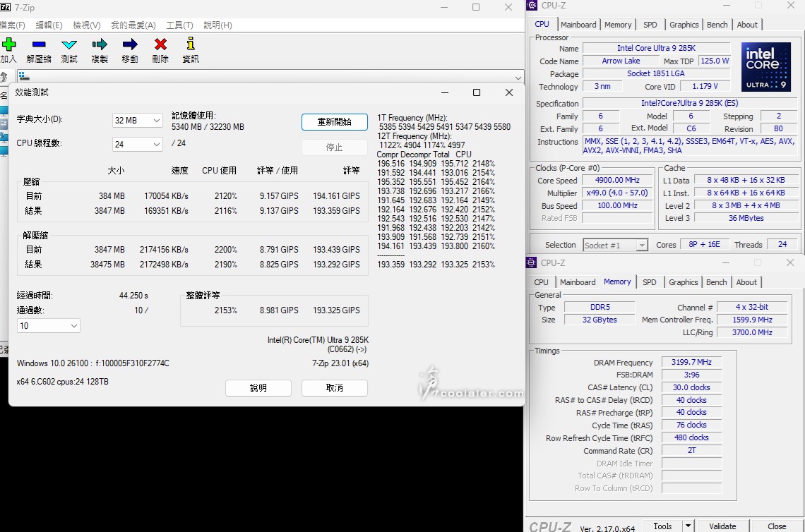Viewport: 805px width, 532px height.
Task: Close the benchmark dialog window
Action: click(508, 92)
